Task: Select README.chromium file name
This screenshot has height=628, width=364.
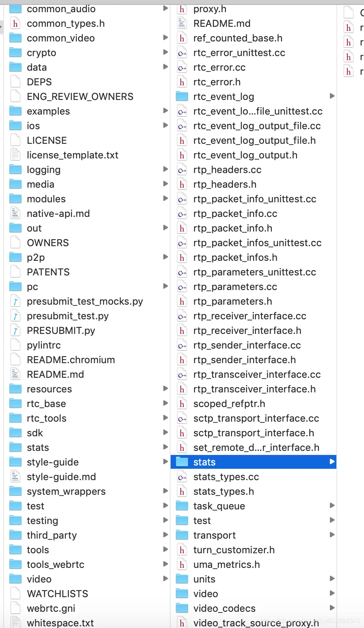Action: (71, 360)
